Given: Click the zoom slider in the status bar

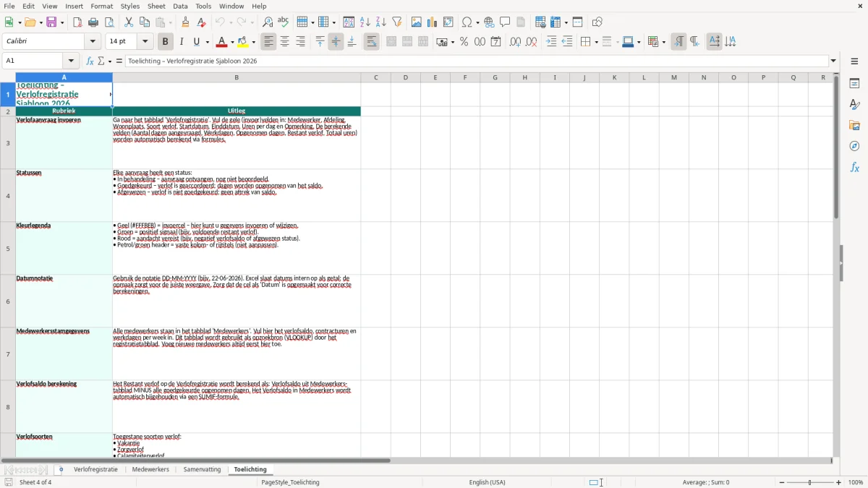Looking at the screenshot, I should tap(810, 482).
